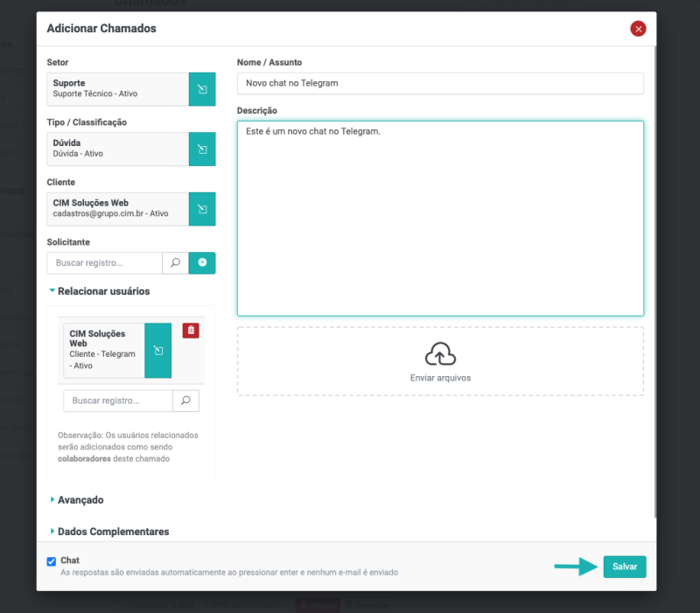Click the Salvar button
Viewport: 700px width, 613px height.
click(624, 567)
